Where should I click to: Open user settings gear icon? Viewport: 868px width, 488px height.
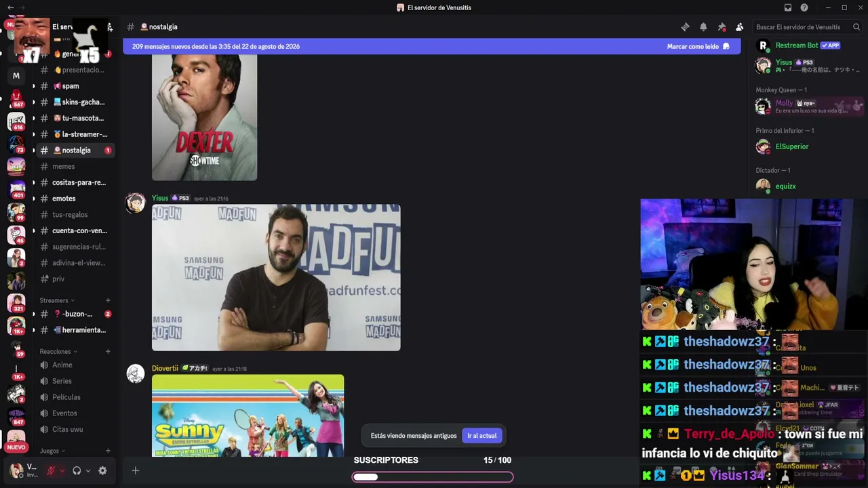click(102, 471)
